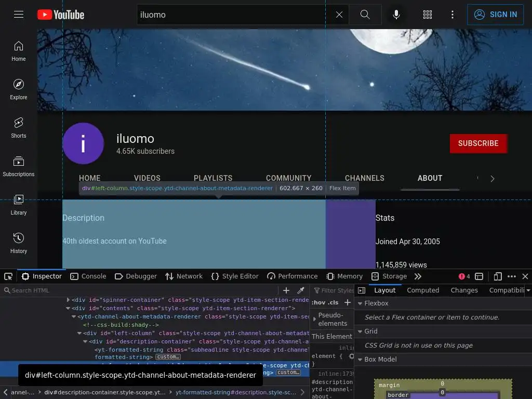Collapse the left-column div node

(79, 333)
